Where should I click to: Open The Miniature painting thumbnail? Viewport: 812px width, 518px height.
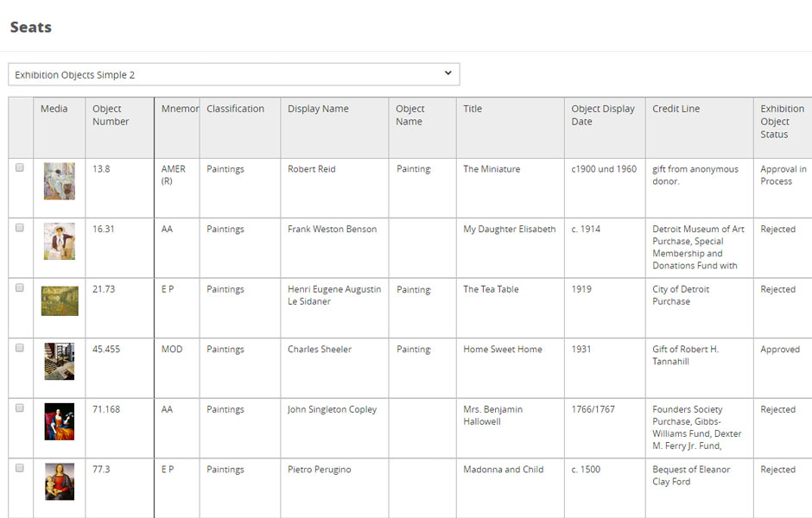pyautogui.click(x=60, y=181)
